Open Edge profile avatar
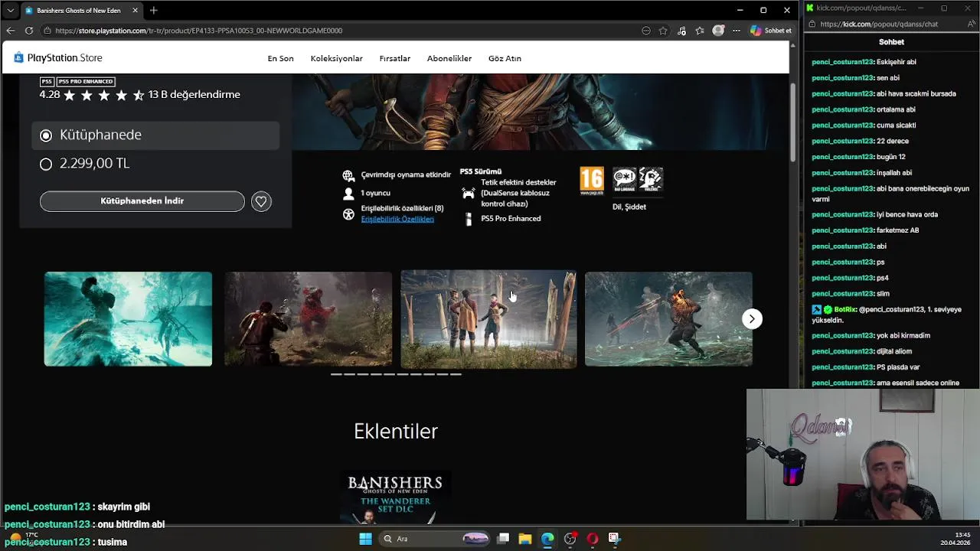The width and height of the screenshot is (980, 551). point(718,31)
